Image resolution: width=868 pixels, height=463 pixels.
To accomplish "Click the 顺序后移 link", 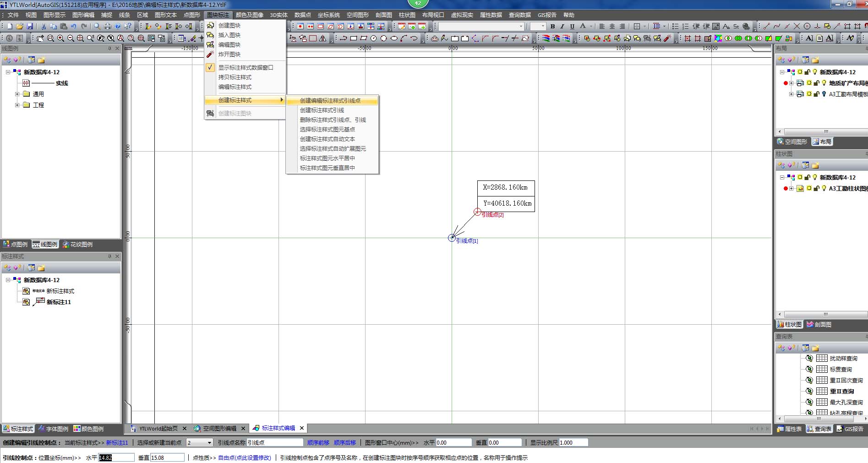I will pos(345,443).
